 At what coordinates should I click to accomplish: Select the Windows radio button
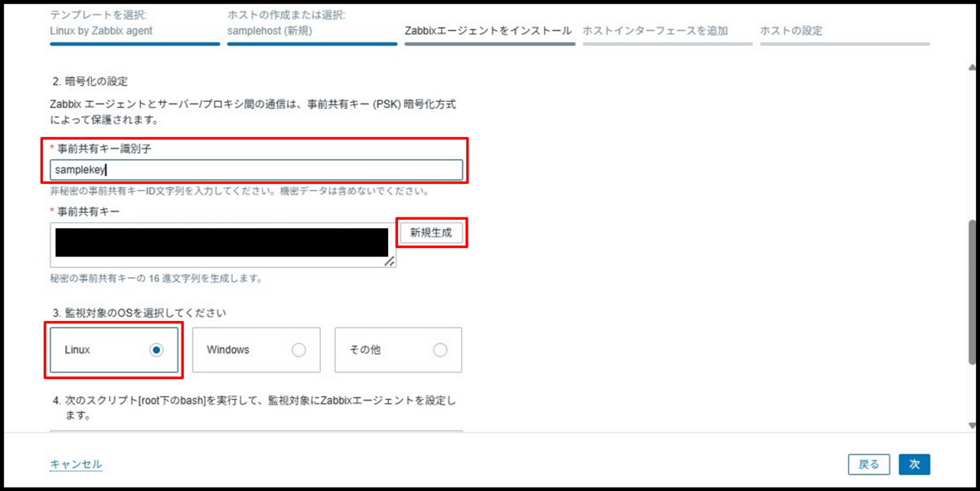pos(299,349)
